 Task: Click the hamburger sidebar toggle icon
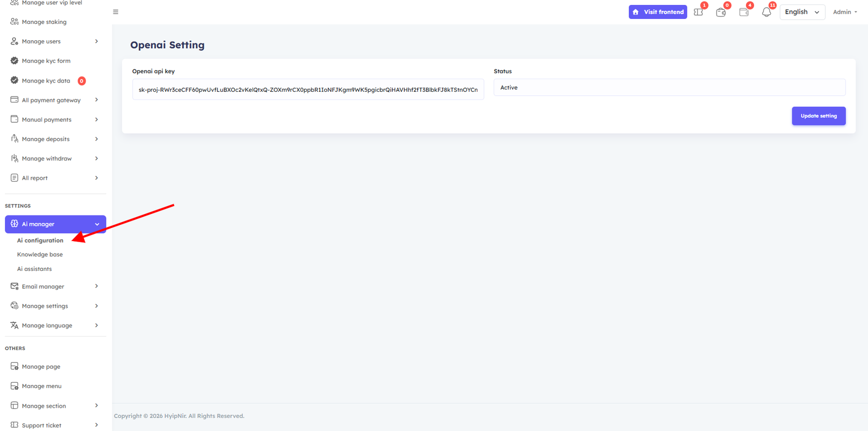coord(116,12)
